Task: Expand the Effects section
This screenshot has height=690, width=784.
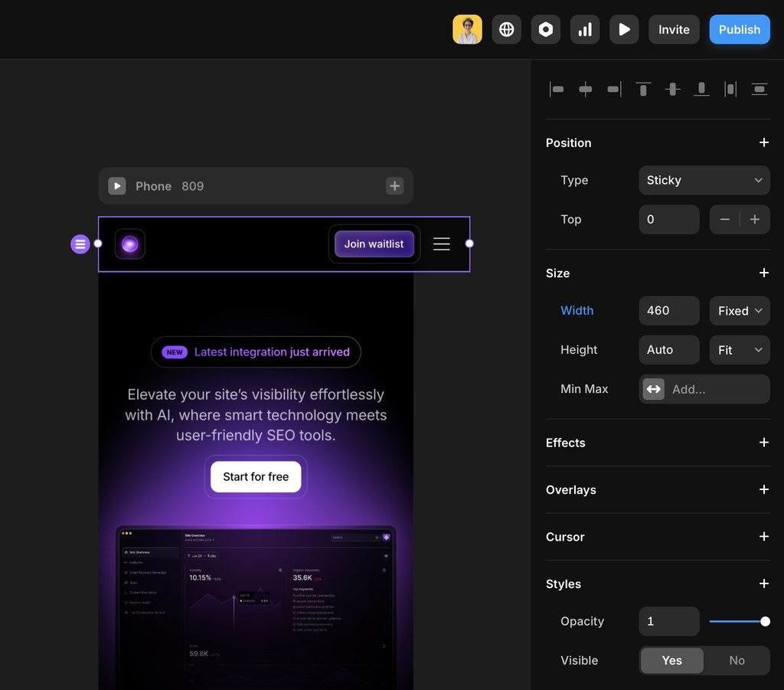Action: click(x=763, y=443)
